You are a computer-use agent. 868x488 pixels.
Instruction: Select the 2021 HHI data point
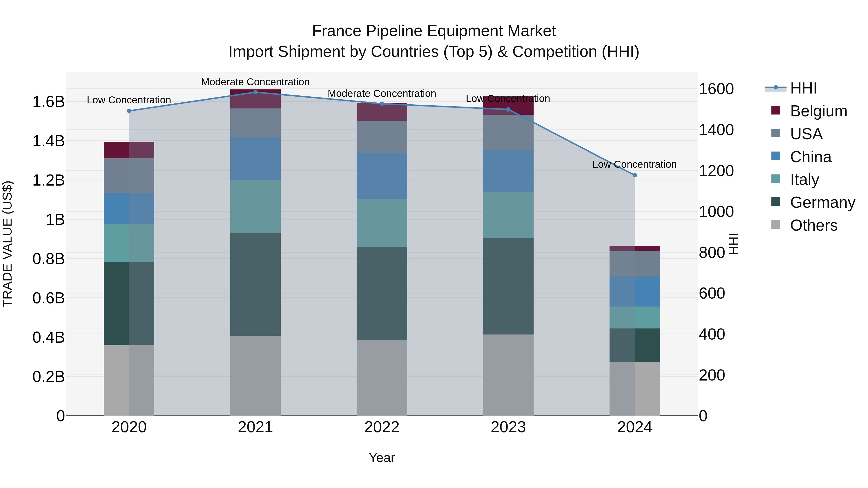point(255,92)
